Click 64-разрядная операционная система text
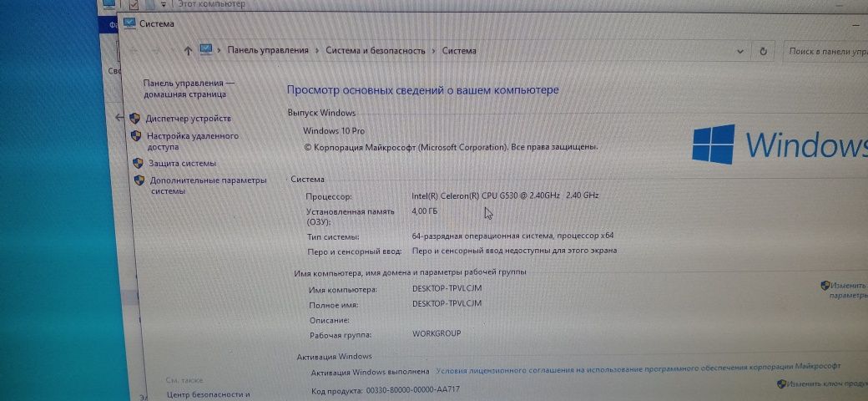The image size is (868, 401). pyautogui.click(x=512, y=236)
